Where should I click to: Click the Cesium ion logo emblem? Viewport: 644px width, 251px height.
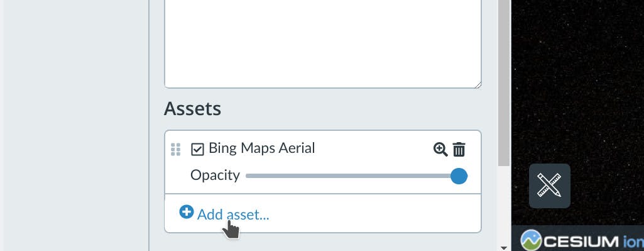coord(532,240)
